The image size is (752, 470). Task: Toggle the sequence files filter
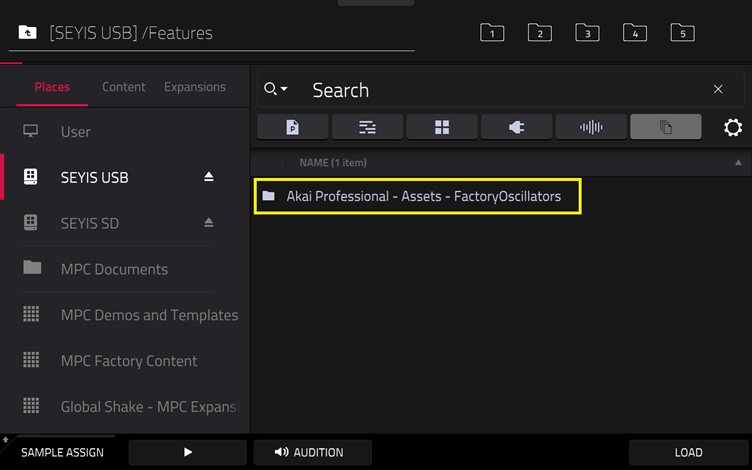pyautogui.click(x=367, y=127)
